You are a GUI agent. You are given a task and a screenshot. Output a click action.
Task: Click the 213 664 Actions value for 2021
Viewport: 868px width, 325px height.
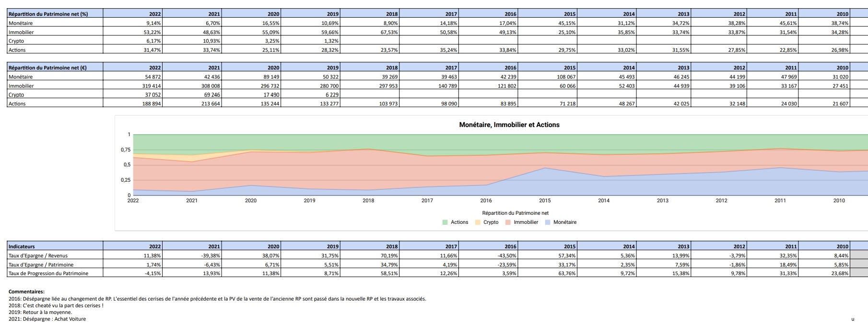[192, 104]
